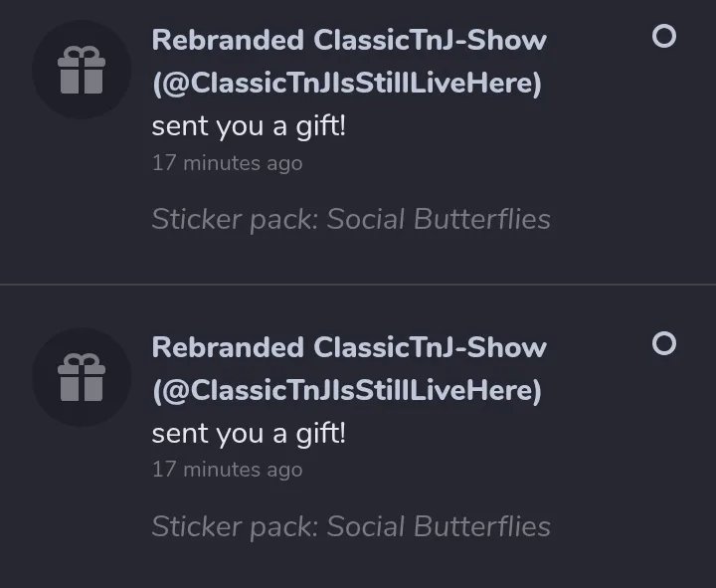Image resolution: width=716 pixels, height=588 pixels.
Task: Click @ClassicTnJIsStillLiveHere handle in top notification
Action: pyautogui.click(x=347, y=84)
